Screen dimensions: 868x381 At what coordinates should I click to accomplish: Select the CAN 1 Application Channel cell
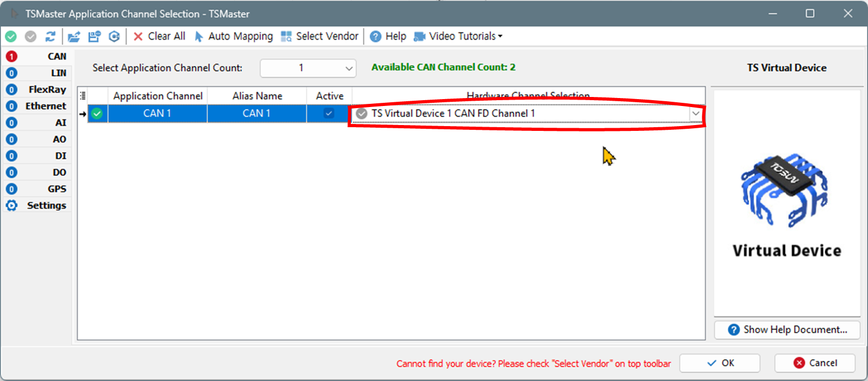click(x=157, y=113)
